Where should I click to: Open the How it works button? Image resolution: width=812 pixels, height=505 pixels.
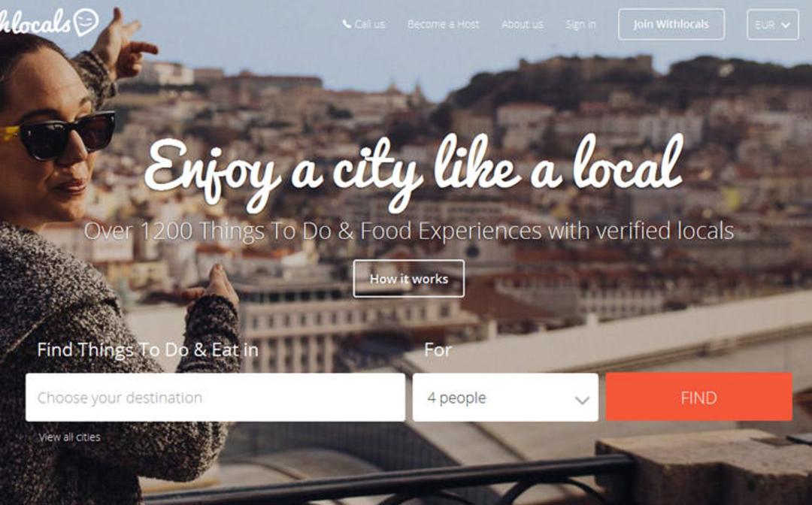point(408,278)
